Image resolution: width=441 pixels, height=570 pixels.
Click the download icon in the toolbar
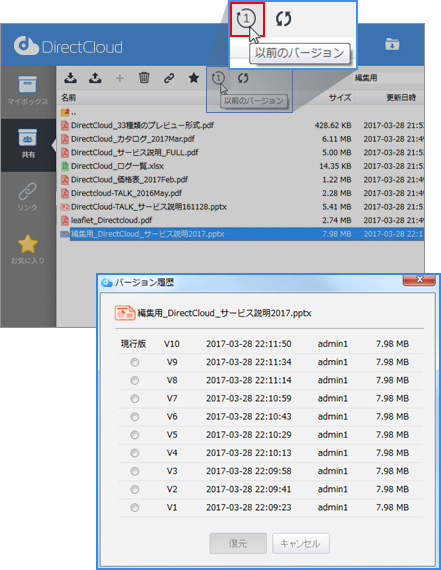coord(71,77)
